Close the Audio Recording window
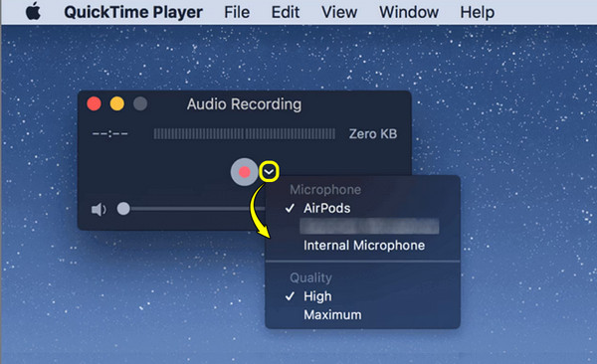The height and width of the screenshot is (364, 597). [x=95, y=103]
